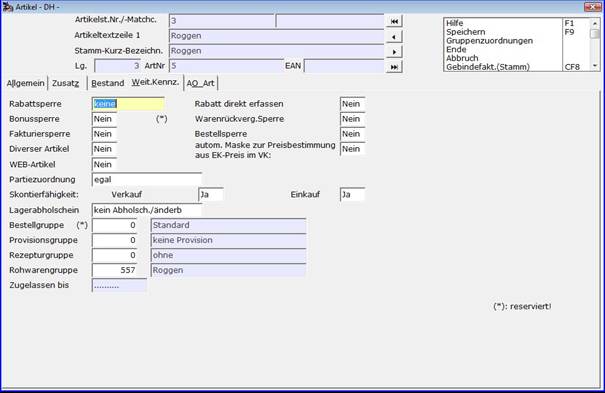Go to previous record arrow button
The height and width of the screenshot is (393, 605).
pyautogui.click(x=394, y=37)
